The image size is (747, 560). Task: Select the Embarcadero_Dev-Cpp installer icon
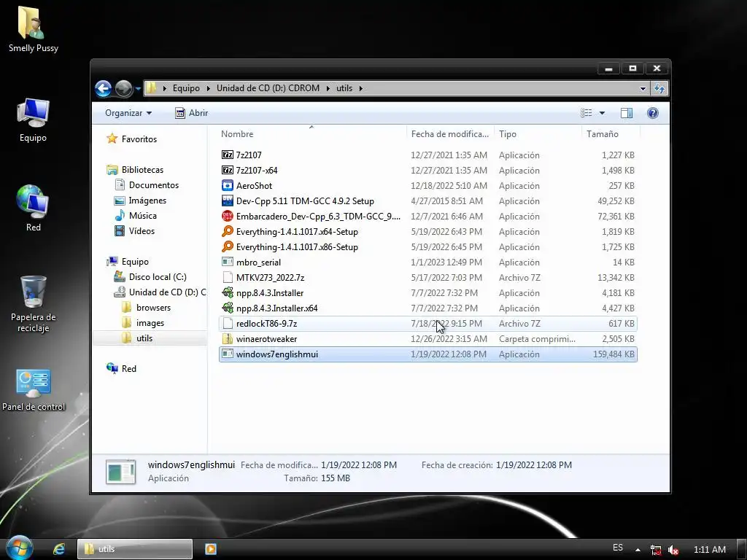[x=228, y=216]
